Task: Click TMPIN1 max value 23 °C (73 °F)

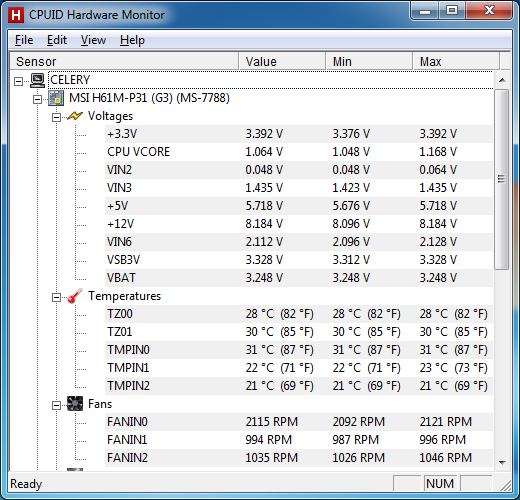Action: (453, 368)
